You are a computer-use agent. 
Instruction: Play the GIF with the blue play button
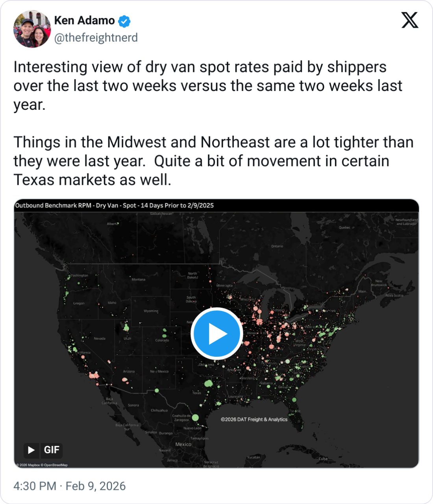pyautogui.click(x=216, y=334)
